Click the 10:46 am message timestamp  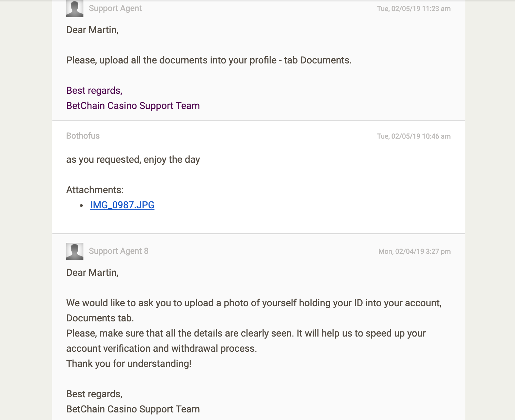point(414,136)
